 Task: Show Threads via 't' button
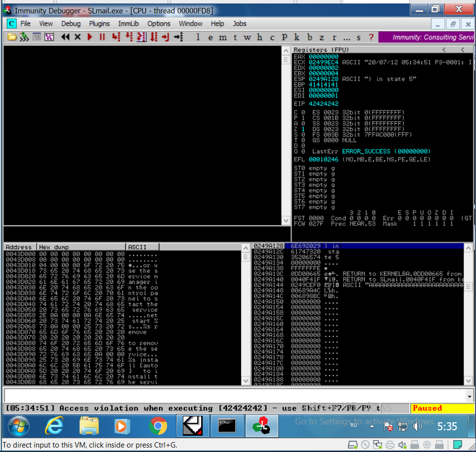pos(235,38)
